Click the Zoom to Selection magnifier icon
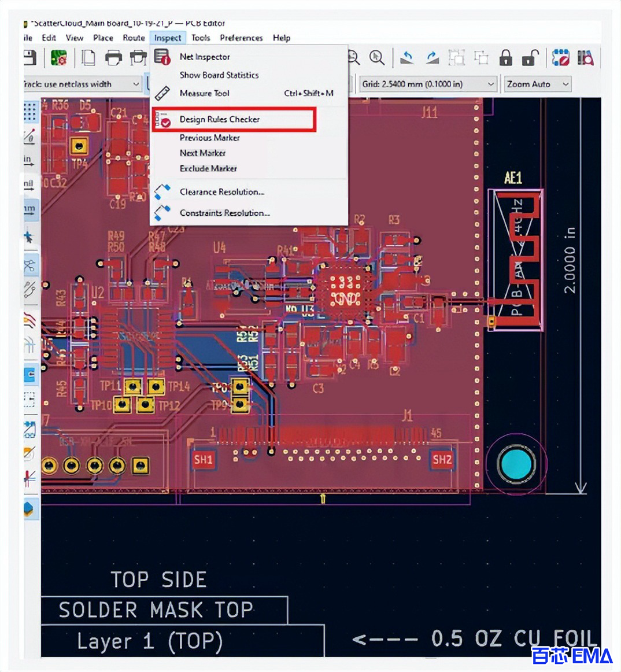 coord(377,57)
